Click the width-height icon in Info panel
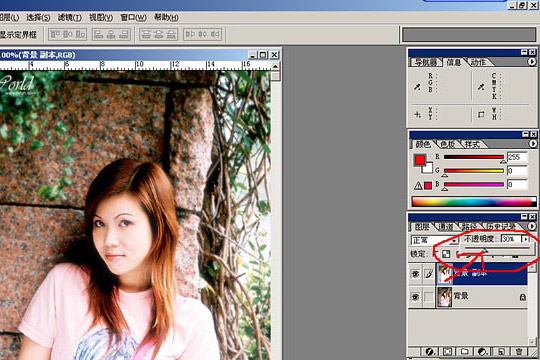Viewport: 540px width, 360px height. 481,114
